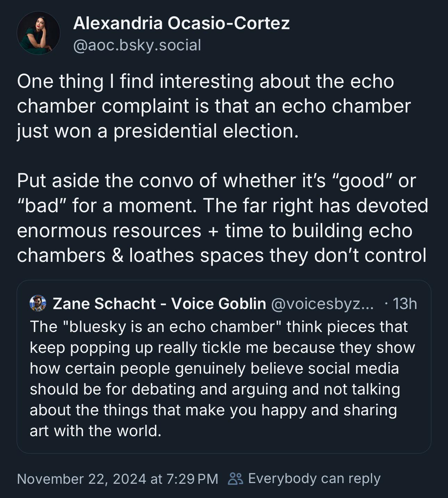Click the line starting 'Put aside the convo'
The height and width of the screenshot is (498, 448).
tap(216, 181)
